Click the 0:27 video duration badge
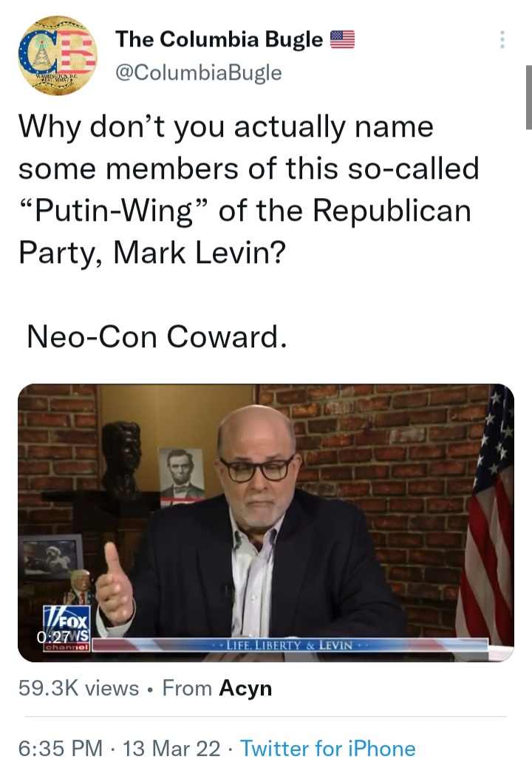The image size is (532, 776). tap(55, 636)
